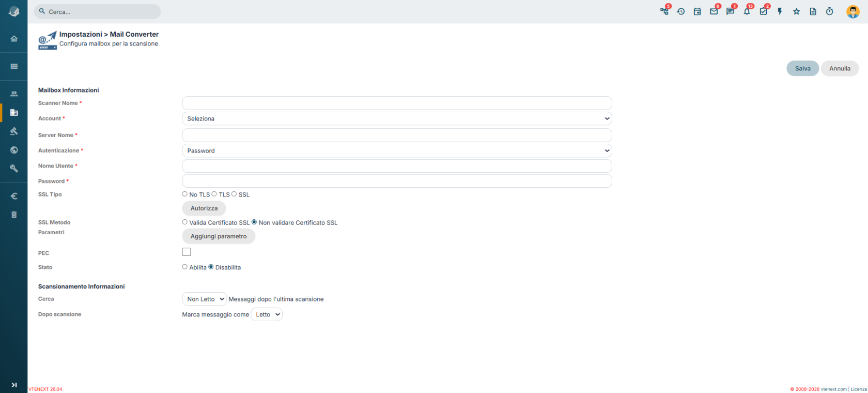This screenshot has height=393, width=868.
Task: Focus the Nome Utente input field
Action: 397,166
